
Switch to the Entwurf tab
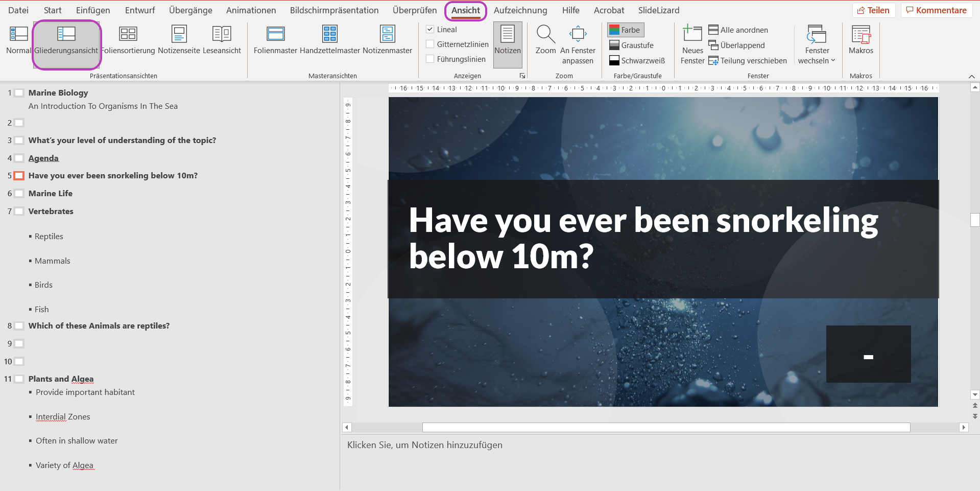(x=140, y=10)
